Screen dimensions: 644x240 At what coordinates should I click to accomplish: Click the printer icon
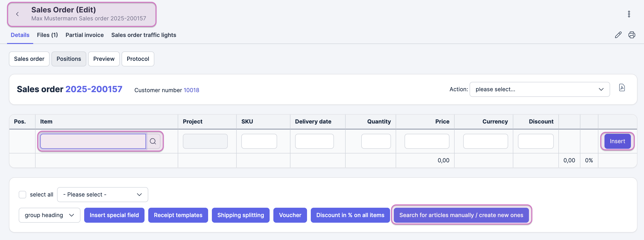click(632, 35)
